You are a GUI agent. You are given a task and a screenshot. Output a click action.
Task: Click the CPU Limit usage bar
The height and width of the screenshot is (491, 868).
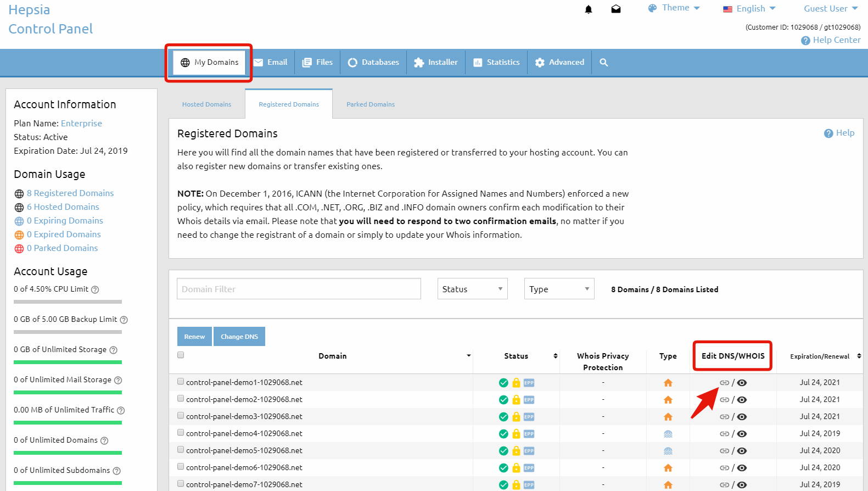[x=68, y=302]
